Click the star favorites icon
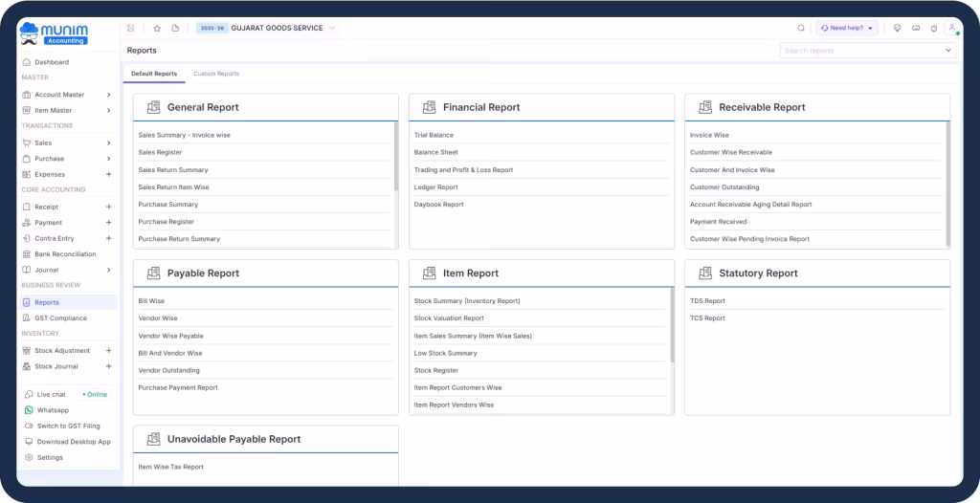The image size is (980, 503). point(158,28)
